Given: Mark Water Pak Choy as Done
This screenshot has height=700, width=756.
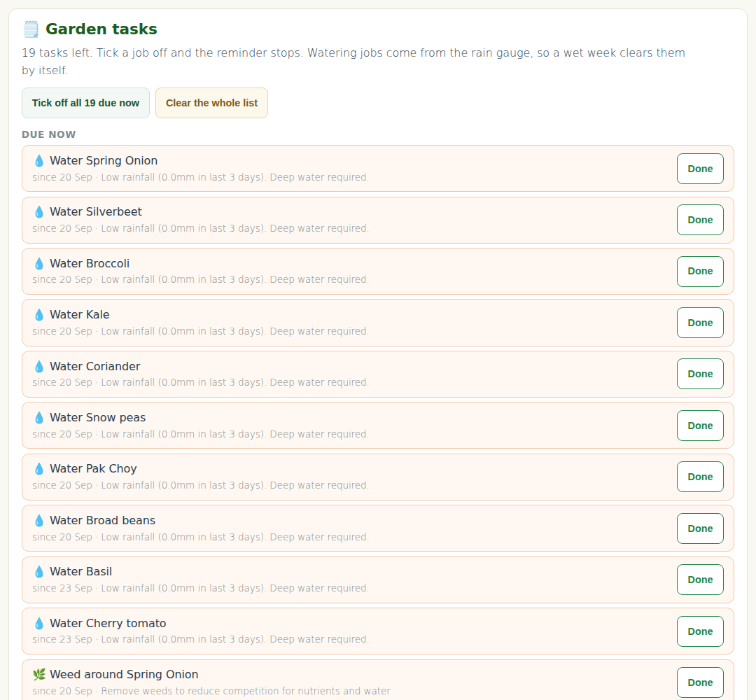Looking at the screenshot, I should point(700,477).
